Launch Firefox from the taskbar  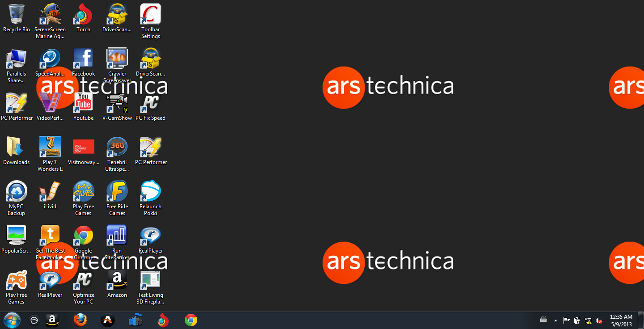pos(80,321)
